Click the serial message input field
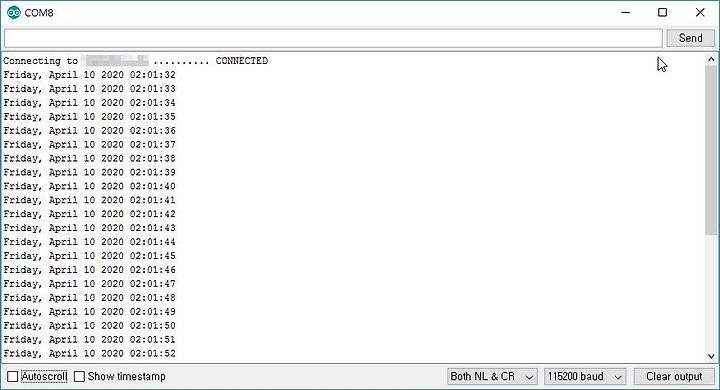This screenshot has height=390, width=720. pos(333,38)
